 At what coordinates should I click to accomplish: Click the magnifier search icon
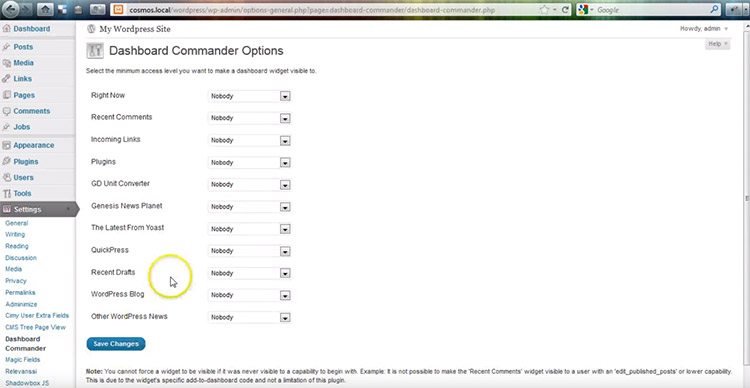pyautogui.click(x=715, y=10)
